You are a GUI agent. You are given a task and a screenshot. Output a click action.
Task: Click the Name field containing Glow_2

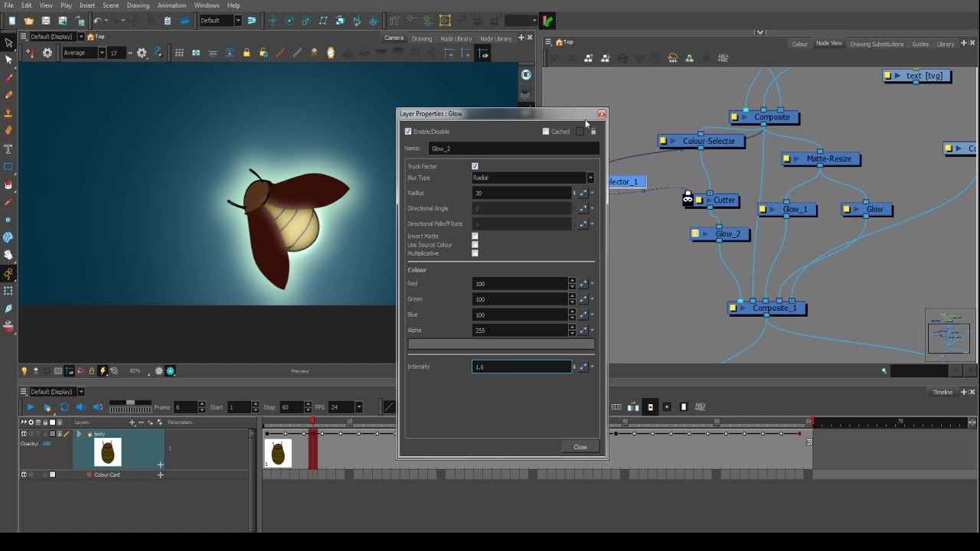coord(514,148)
